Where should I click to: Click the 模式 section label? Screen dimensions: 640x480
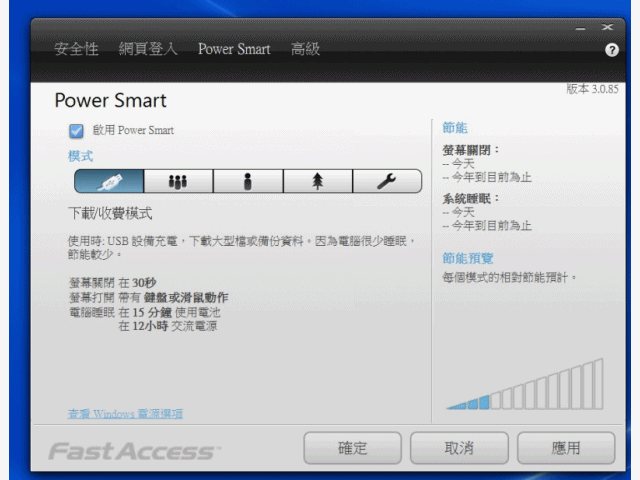[x=80, y=156]
